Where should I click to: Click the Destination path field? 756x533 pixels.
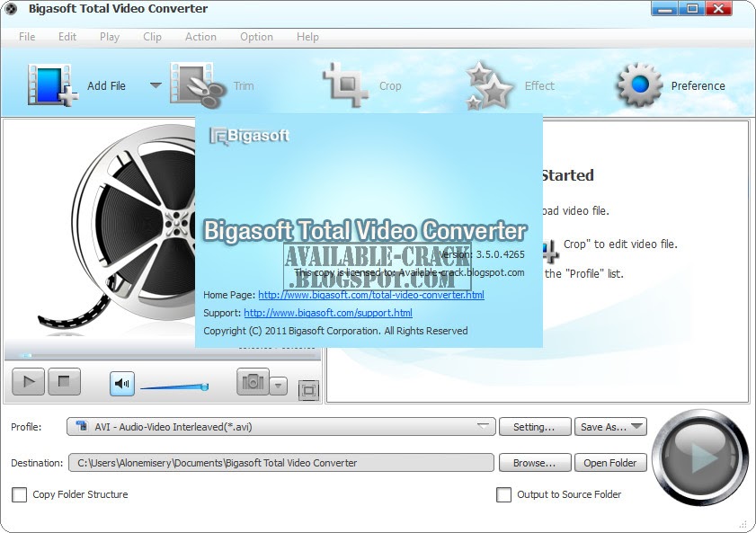(x=281, y=463)
